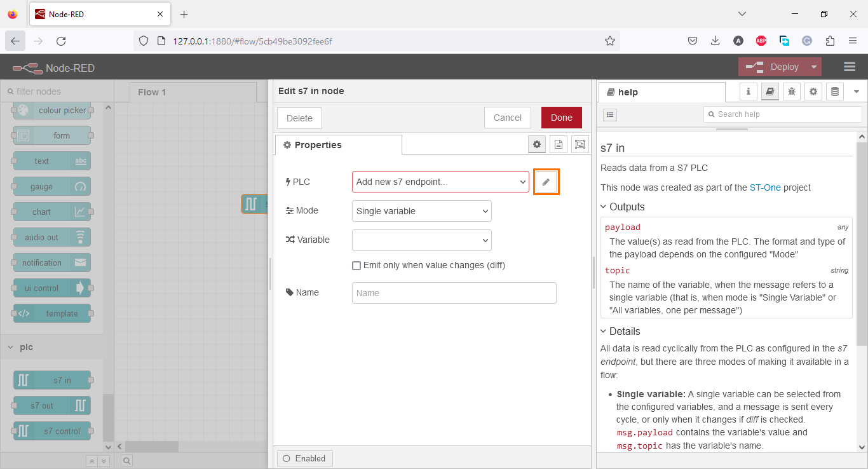868x469 pixels.
Task: Show the help topics list icon
Action: (x=609, y=114)
